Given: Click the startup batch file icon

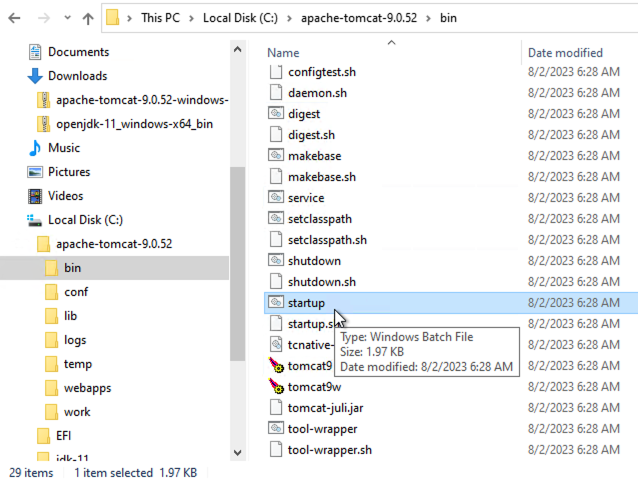Looking at the screenshot, I should pyautogui.click(x=276, y=302).
